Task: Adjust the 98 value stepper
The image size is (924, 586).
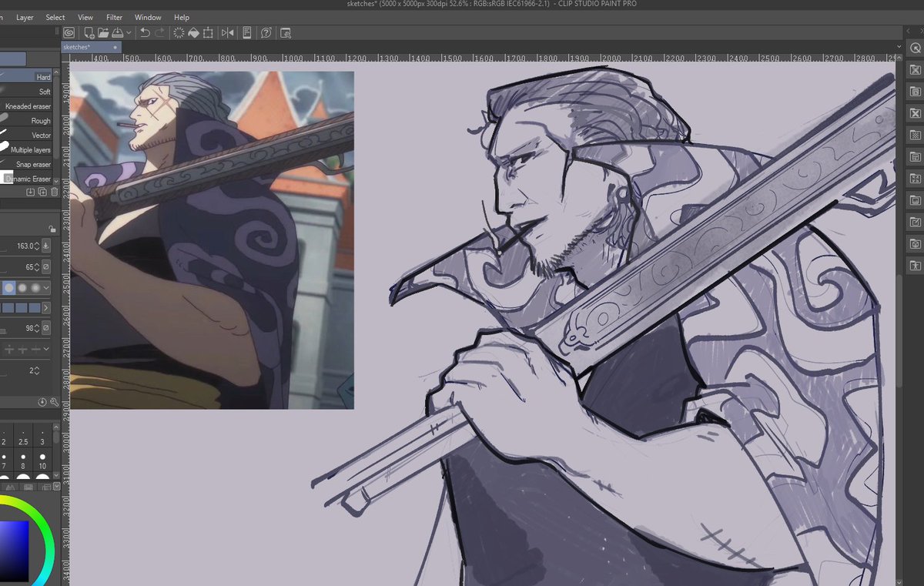Action: point(37,328)
